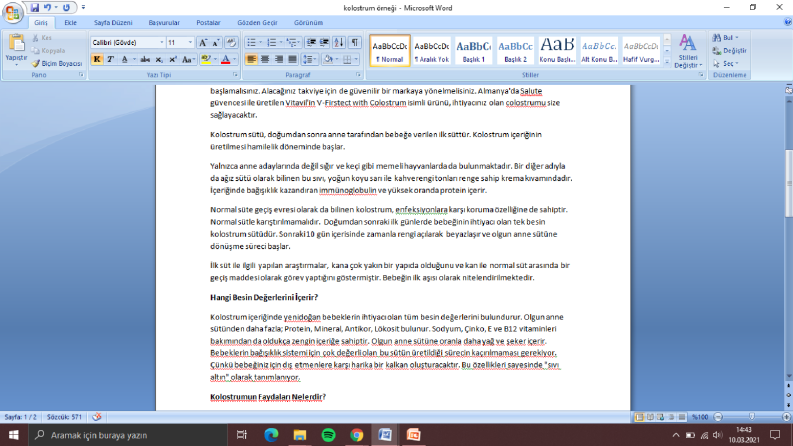The height and width of the screenshot is (446, 793).
Task: Expand styles gallery more button
Action: pos(667,62)
